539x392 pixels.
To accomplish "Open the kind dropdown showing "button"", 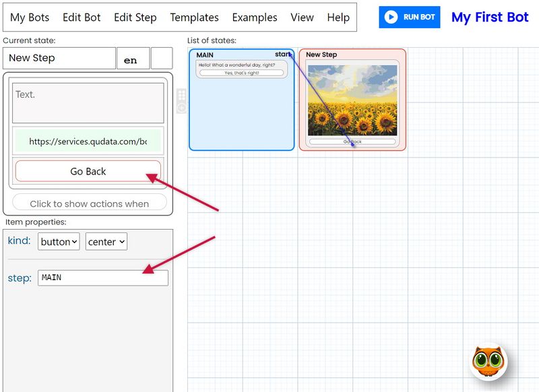I will pos(58,242).
